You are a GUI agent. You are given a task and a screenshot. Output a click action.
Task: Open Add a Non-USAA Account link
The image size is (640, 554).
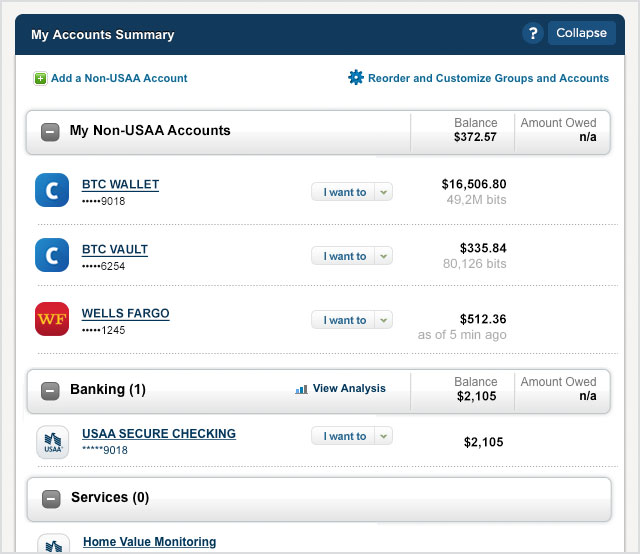[x=119, y=78]
